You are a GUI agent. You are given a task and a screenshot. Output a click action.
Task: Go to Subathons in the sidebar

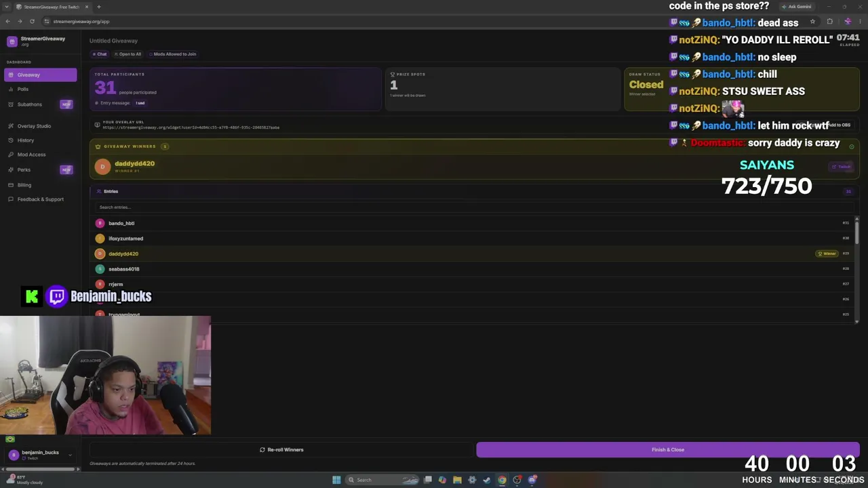[x=39, y=104]
